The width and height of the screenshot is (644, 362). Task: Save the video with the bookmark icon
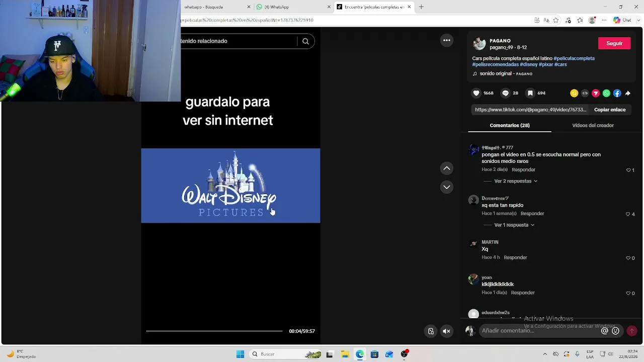[530, 93]
